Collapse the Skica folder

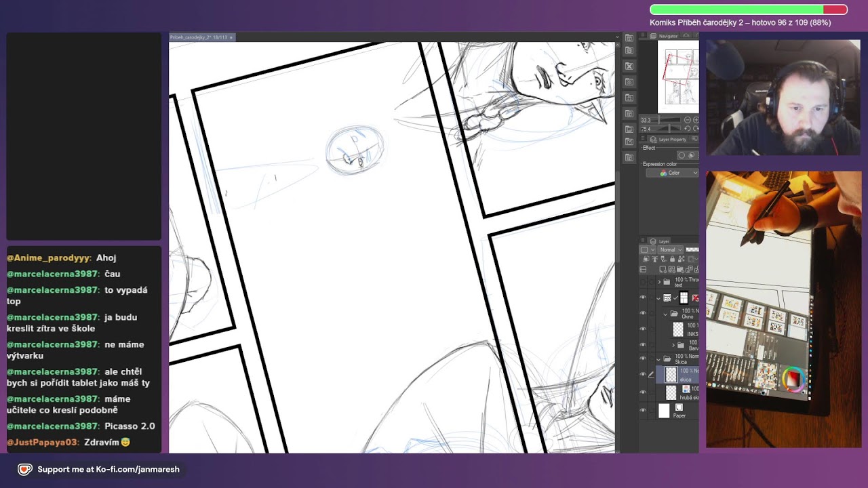pos(658,359)
